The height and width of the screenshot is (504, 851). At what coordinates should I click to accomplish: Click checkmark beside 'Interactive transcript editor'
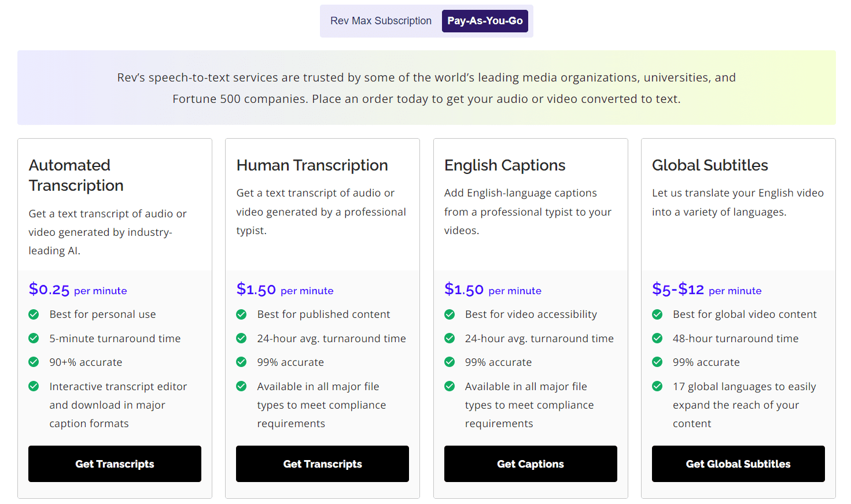pyautogui.click(x=34, y=386)
